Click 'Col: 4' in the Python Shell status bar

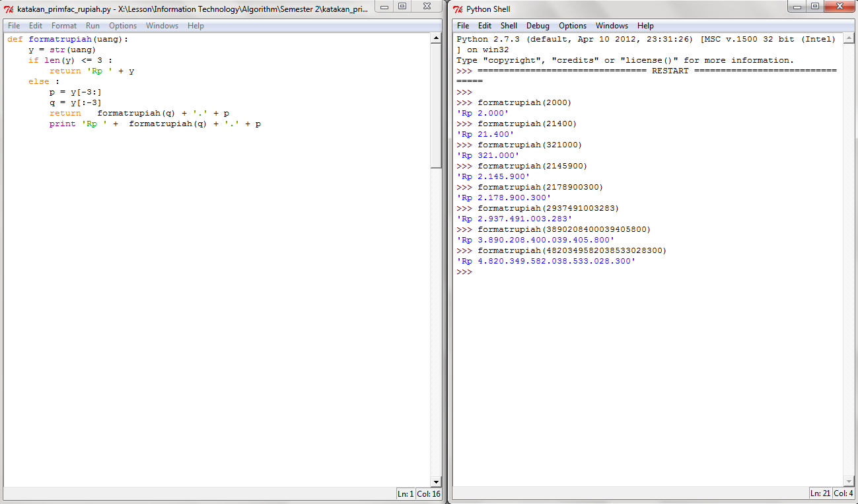coord(843,493)
